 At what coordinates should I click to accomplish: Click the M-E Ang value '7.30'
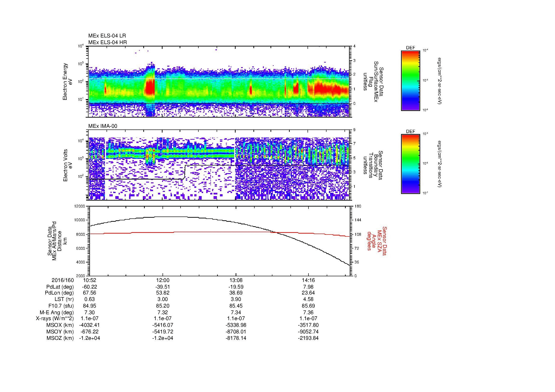click(x=90, y=312)
